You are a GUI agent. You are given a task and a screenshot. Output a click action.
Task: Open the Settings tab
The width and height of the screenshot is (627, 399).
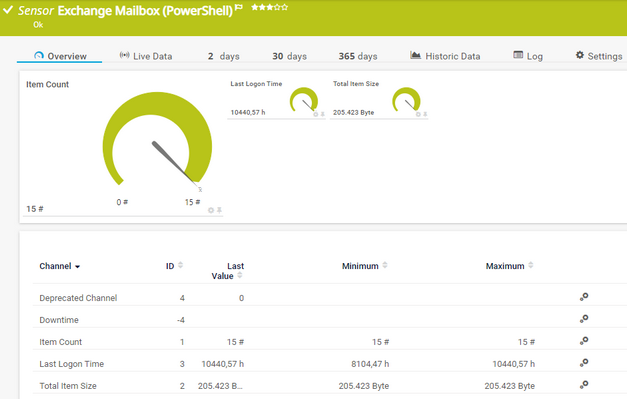(599, 56)
